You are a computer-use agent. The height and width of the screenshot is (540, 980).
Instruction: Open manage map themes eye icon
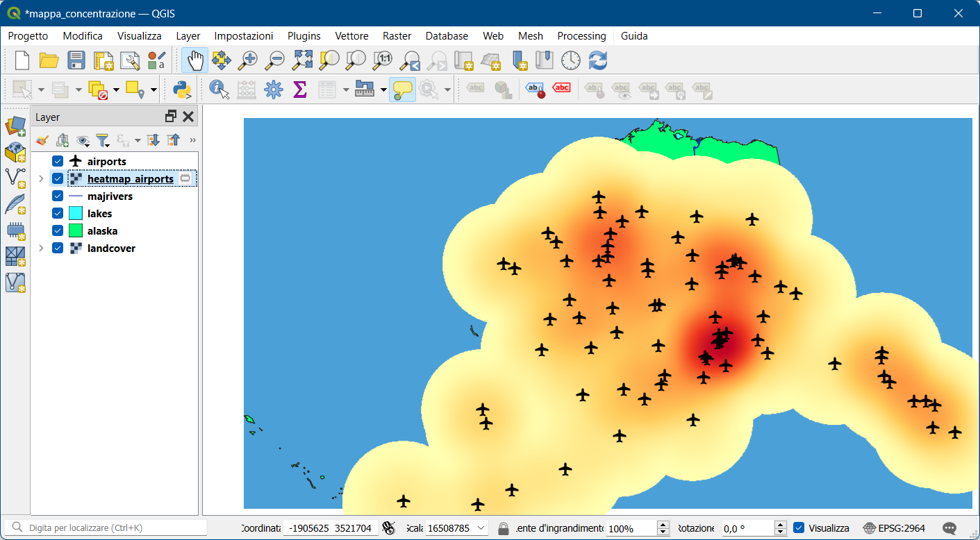[x=83, y=140]
